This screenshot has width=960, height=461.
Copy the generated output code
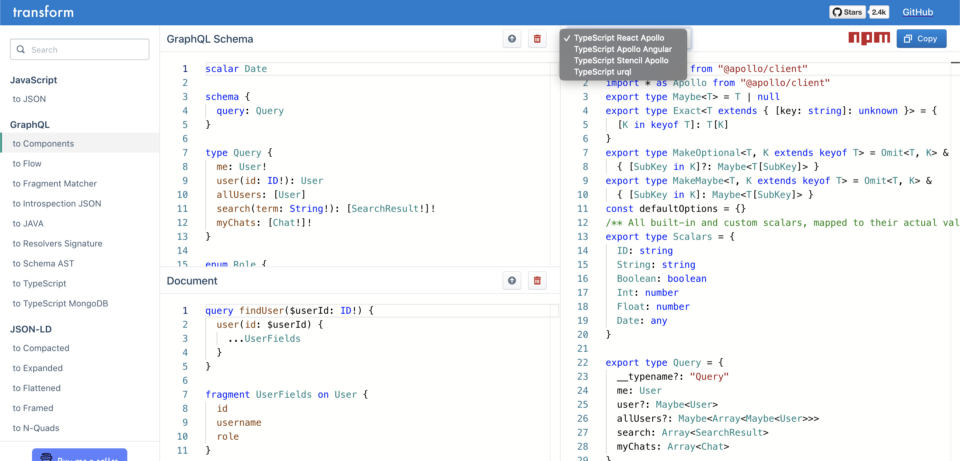[x=921, y=39]
